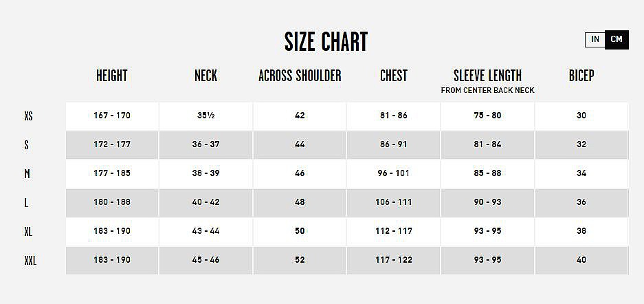Switch units to inches (IN)
Screen dimensions: 644x304
tap(595, 40)
